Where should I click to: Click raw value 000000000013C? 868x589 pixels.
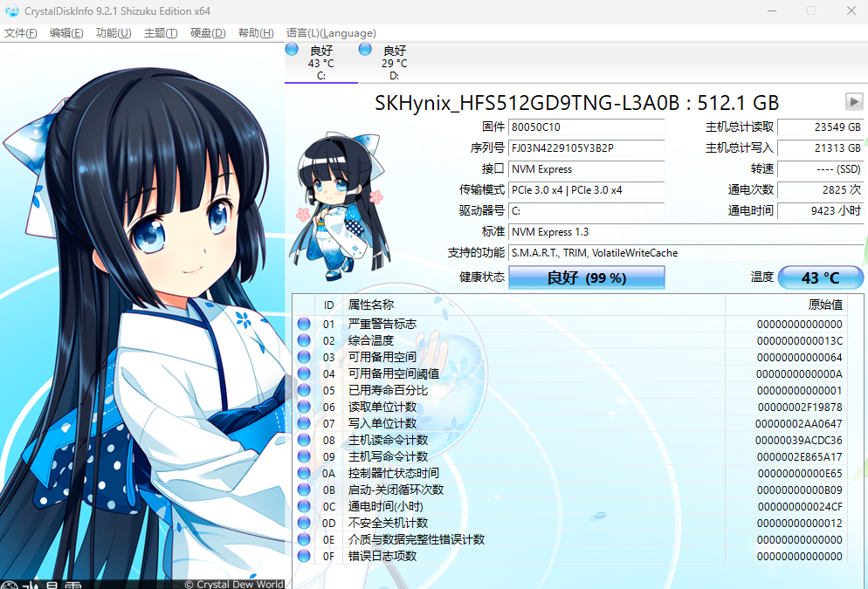tap(799, 340)
